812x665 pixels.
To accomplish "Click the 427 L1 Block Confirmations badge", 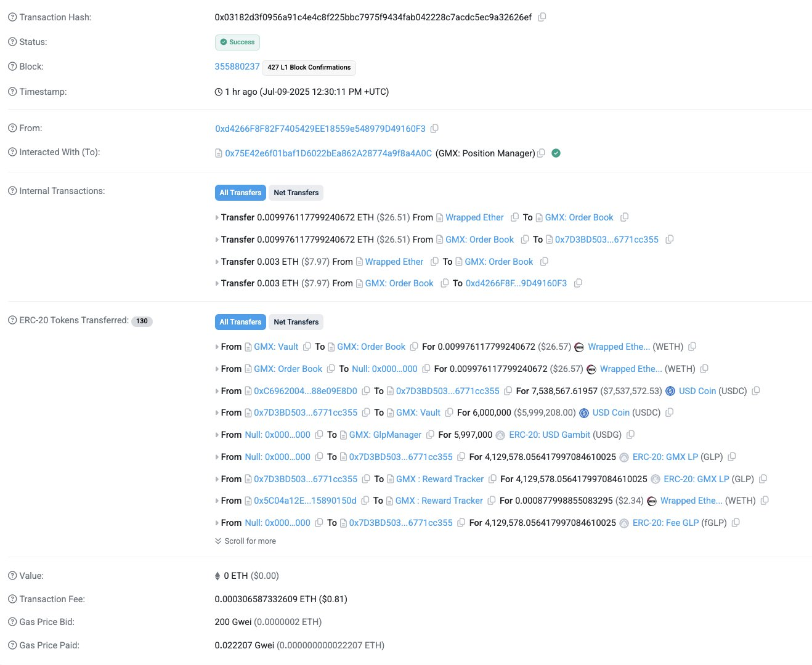I will (x=309, y=68).
